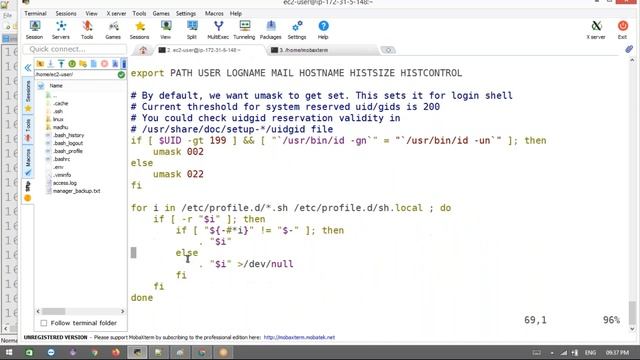
Task: Select the linux folder
Action: pos(58,119)
